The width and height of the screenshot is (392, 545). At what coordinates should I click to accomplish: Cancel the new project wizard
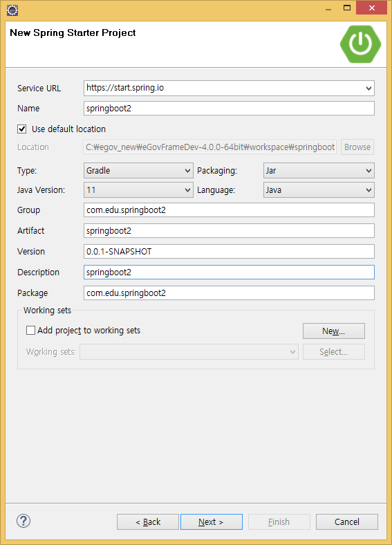[347, 521]
